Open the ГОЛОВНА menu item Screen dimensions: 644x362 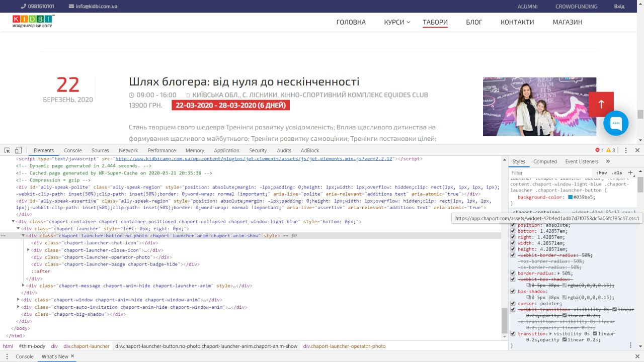click(351, 22)
